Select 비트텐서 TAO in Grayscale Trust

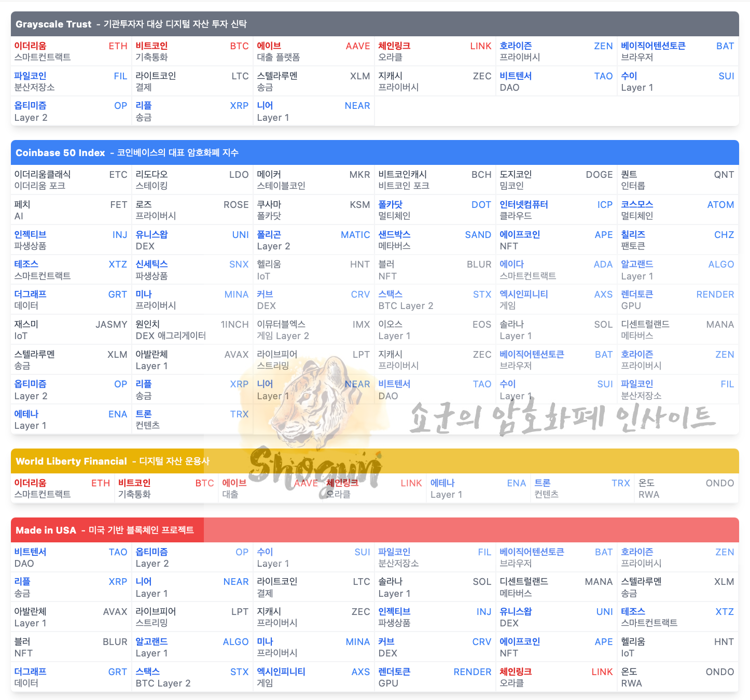557,81
